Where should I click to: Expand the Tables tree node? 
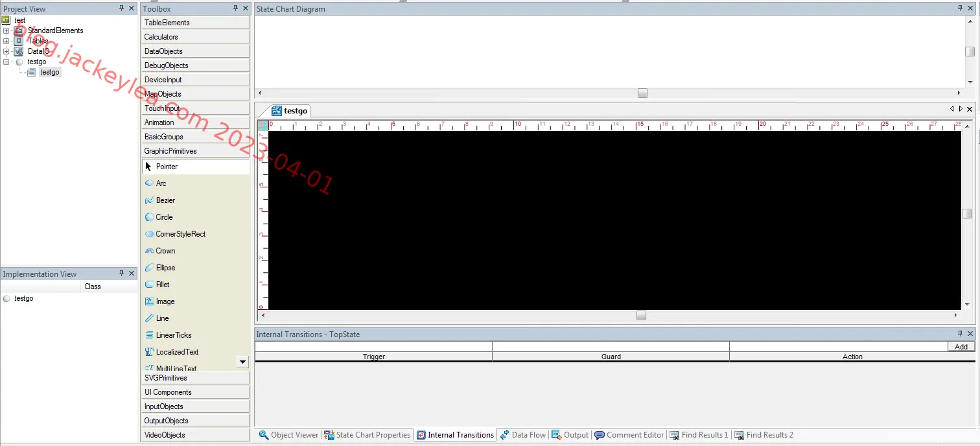(6, 41)
